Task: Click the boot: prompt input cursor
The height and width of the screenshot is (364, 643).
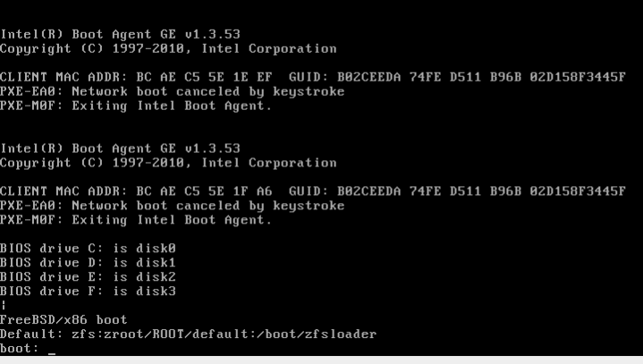Action: [52, 351]
